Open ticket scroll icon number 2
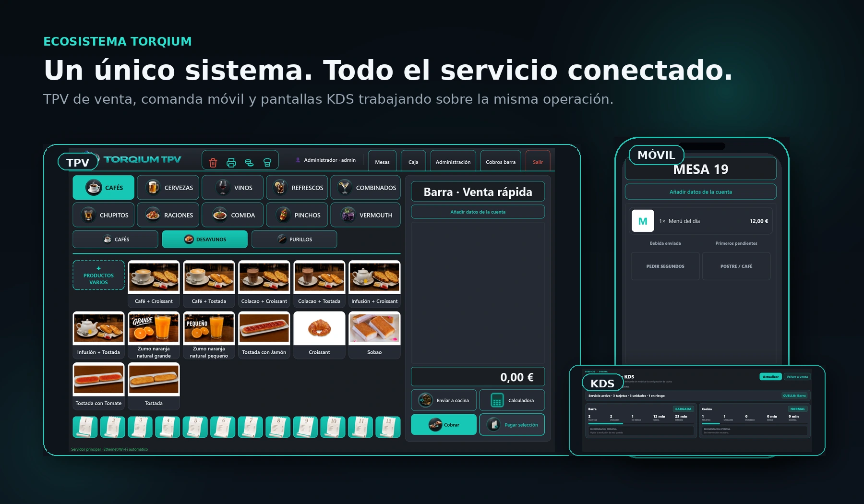Image resolution: width=864 pixels, height=504 pixels. click(x=112, y=427)
